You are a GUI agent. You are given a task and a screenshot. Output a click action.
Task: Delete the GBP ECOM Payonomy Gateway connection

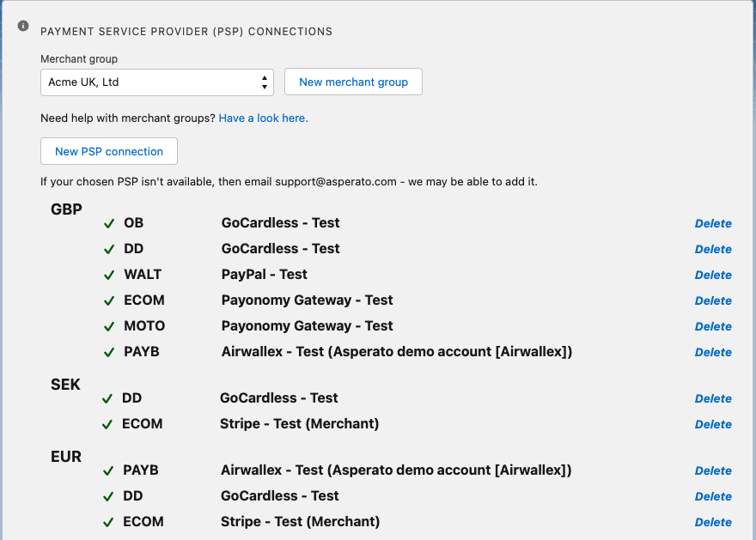point(713,300)
